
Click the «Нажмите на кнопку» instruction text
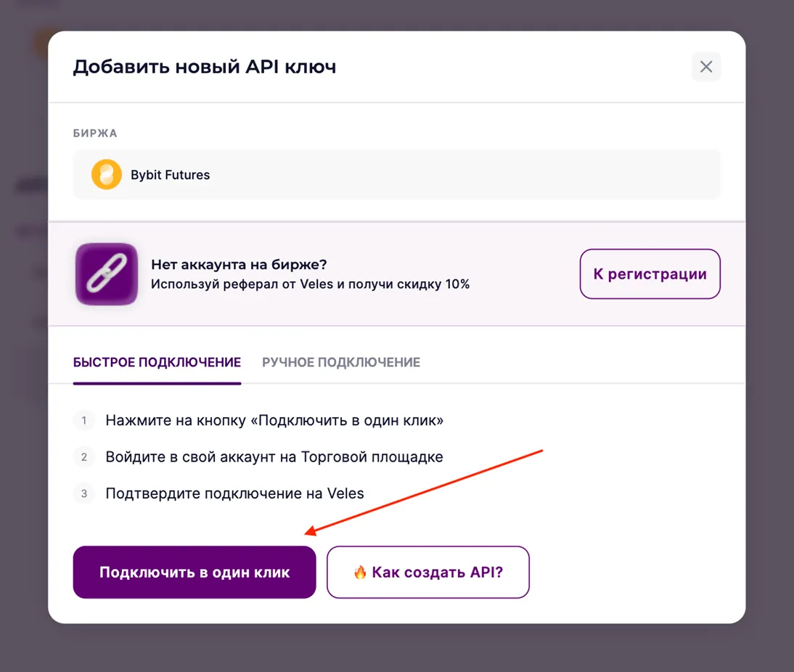point(274,420)
